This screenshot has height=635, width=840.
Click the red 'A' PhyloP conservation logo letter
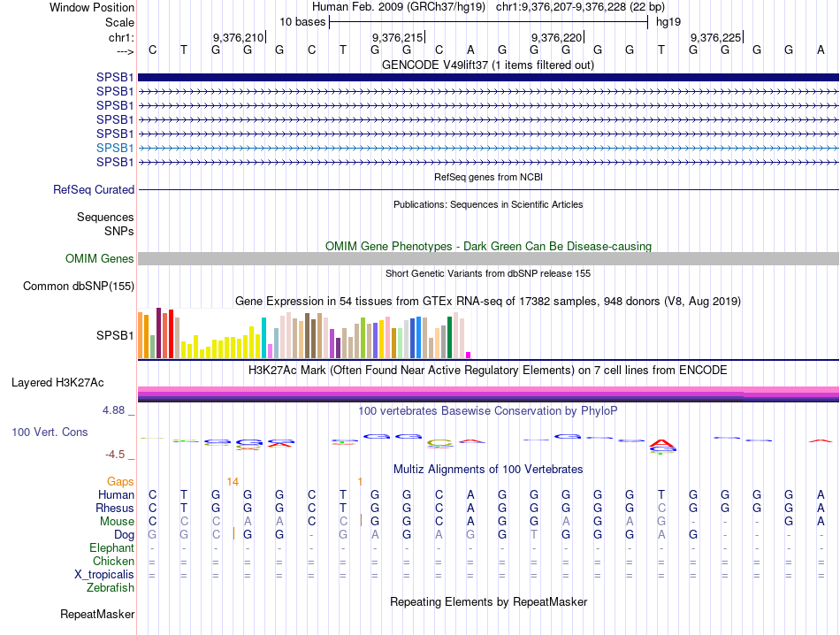(x=661, y=443)
